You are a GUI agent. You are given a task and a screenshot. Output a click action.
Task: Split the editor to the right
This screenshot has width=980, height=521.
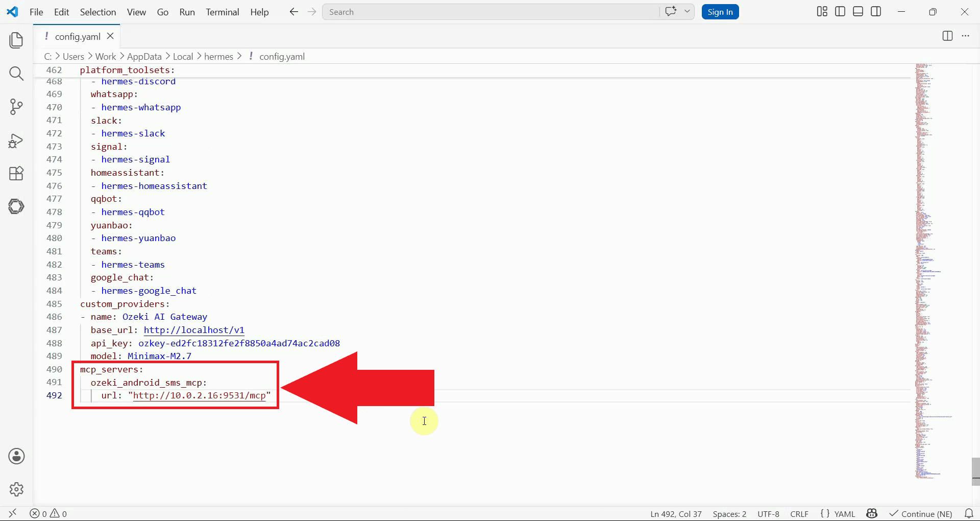tap(947, 36)
